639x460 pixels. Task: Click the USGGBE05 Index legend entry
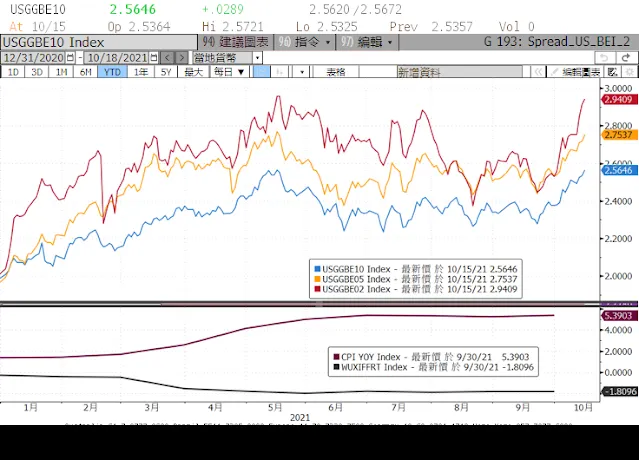[x=416, y=279]
